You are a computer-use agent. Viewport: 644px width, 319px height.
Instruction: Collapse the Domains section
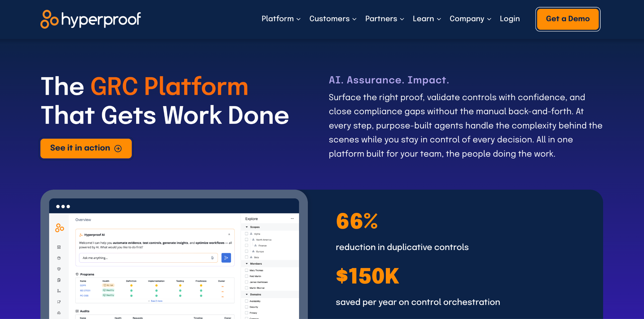coord(247,294)
